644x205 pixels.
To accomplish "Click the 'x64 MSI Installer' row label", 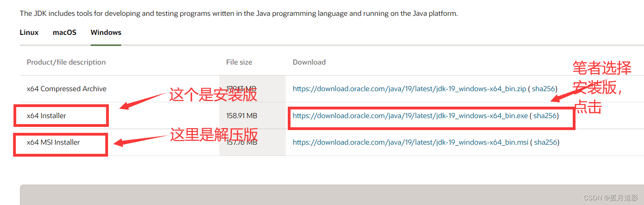I will pyautogui.click(x=53, y=142).
